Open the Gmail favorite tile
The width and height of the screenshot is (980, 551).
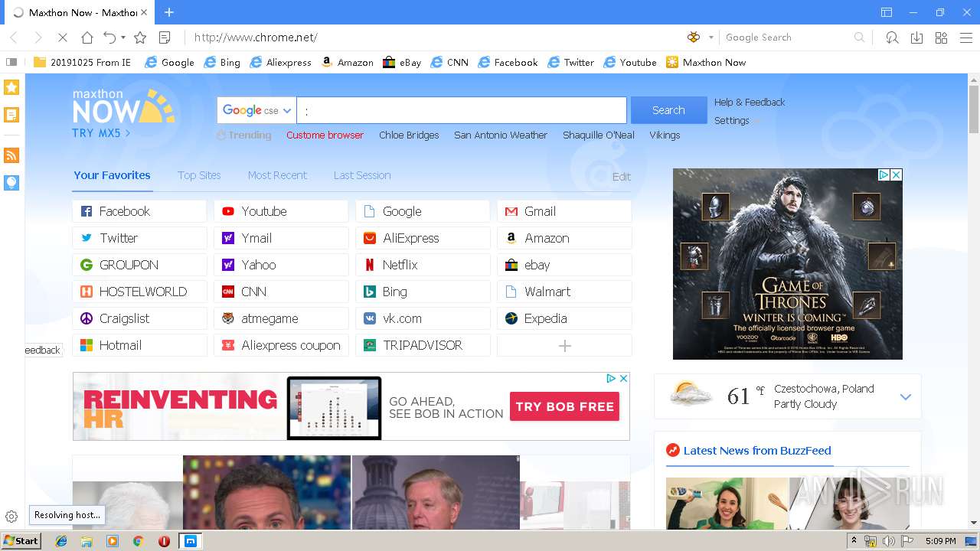564,211
